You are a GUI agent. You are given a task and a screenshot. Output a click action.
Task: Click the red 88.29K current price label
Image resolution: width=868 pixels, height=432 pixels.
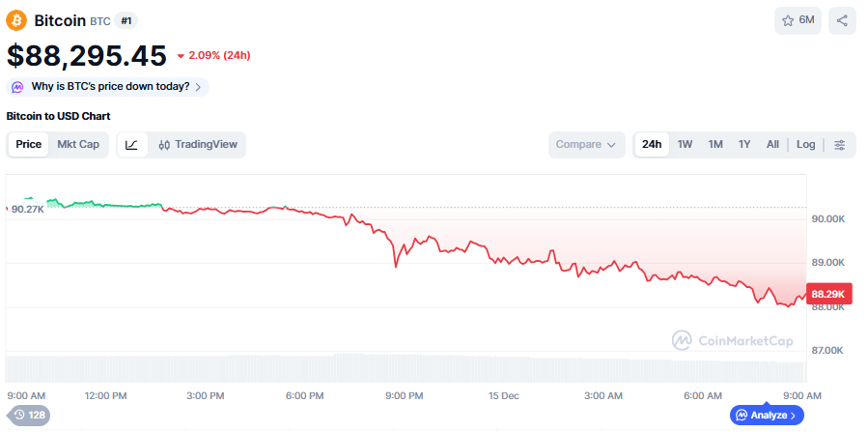(x=828, y=294)
